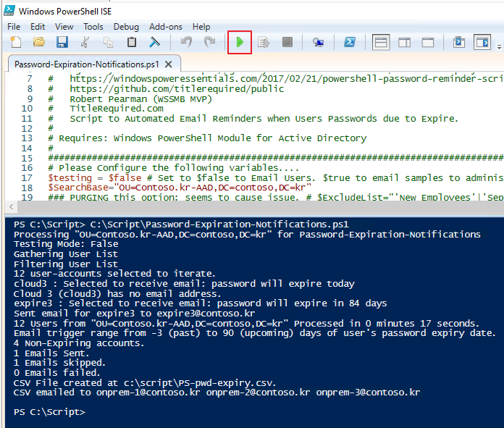Click the final PS C:\Script> prompt
This screenshot has height=428, width=504.
point(49,412)
